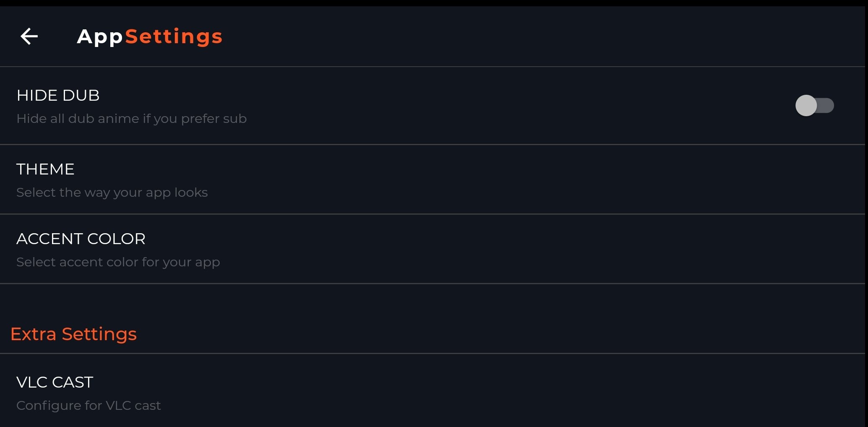Viewport: 868px width, 427px height.
Task: Open the VLC CAST configuration
Action: (x=432, y=391)
